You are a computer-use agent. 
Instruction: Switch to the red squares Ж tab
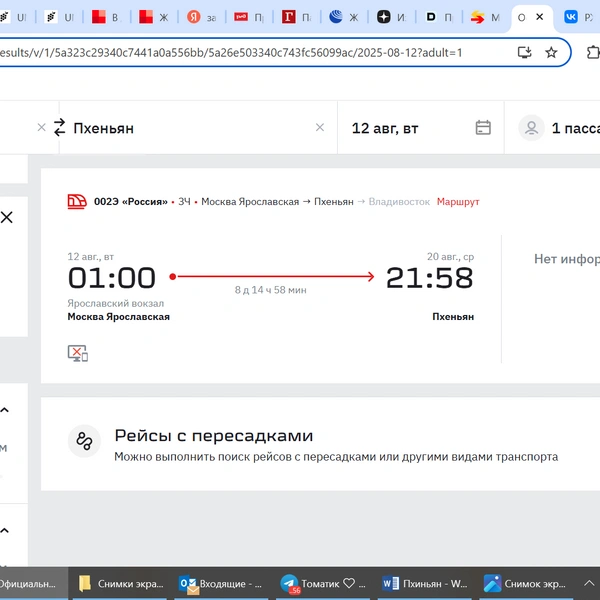click(x=153, y=17)
